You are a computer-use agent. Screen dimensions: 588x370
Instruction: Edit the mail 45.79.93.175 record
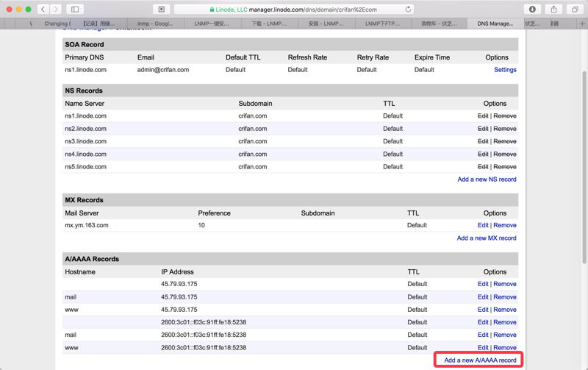(482, 297)
